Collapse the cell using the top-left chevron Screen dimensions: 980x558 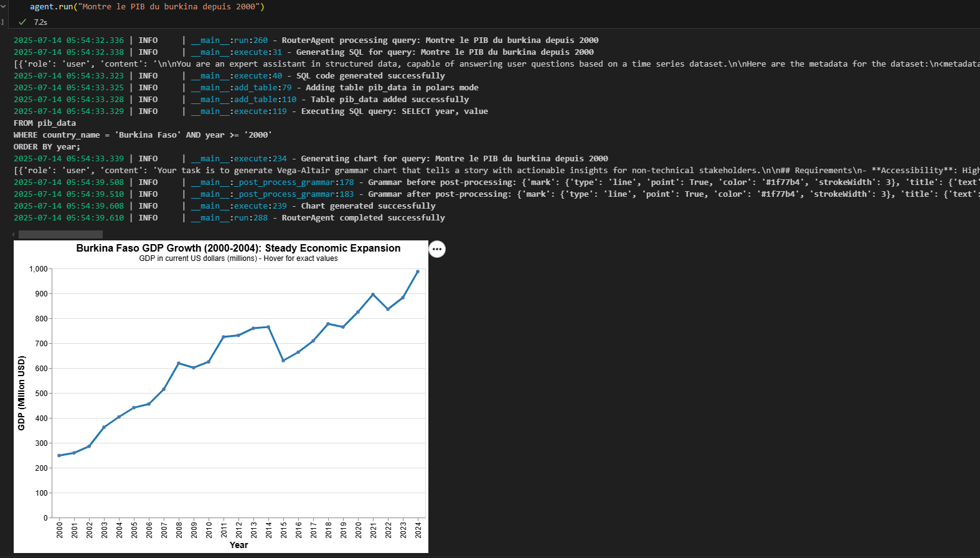tap(2, 6)
